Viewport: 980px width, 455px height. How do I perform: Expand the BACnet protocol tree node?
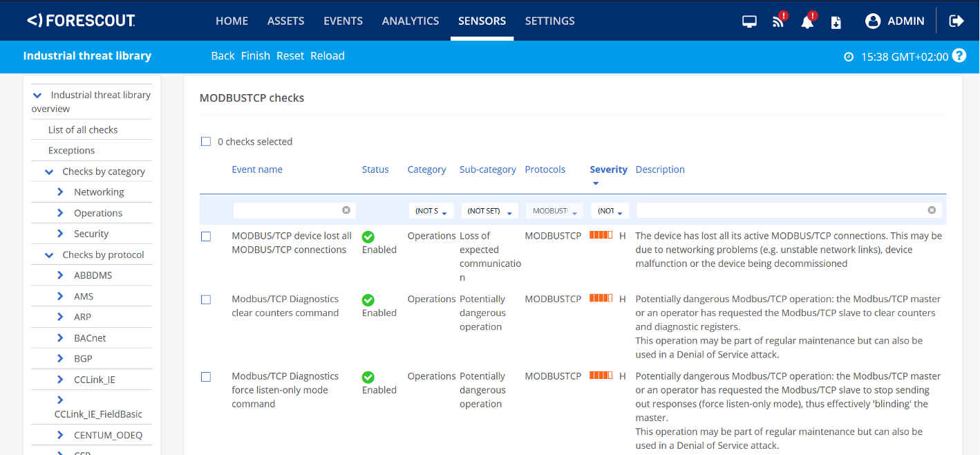(x=60, y=338)
